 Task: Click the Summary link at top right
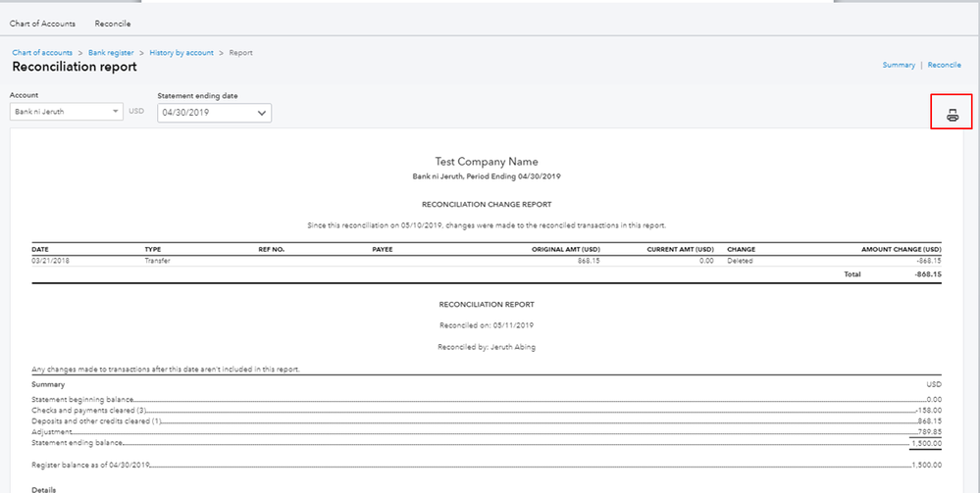coord(899,65)
